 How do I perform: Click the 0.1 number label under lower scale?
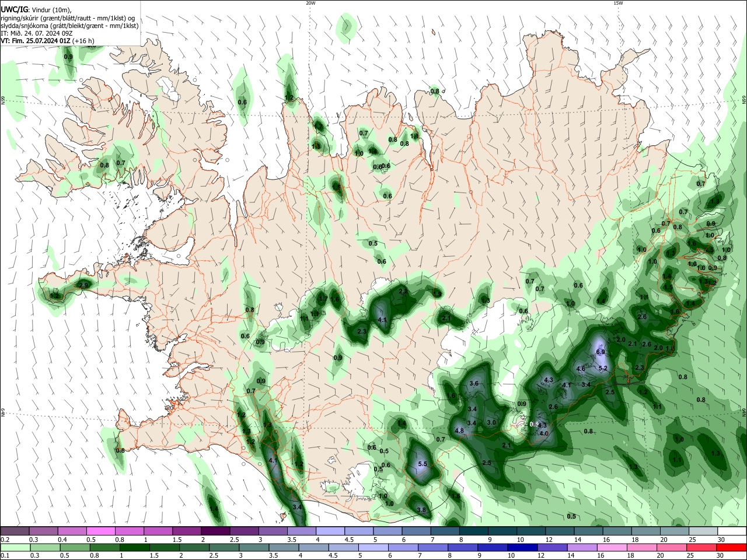(5, 556)
